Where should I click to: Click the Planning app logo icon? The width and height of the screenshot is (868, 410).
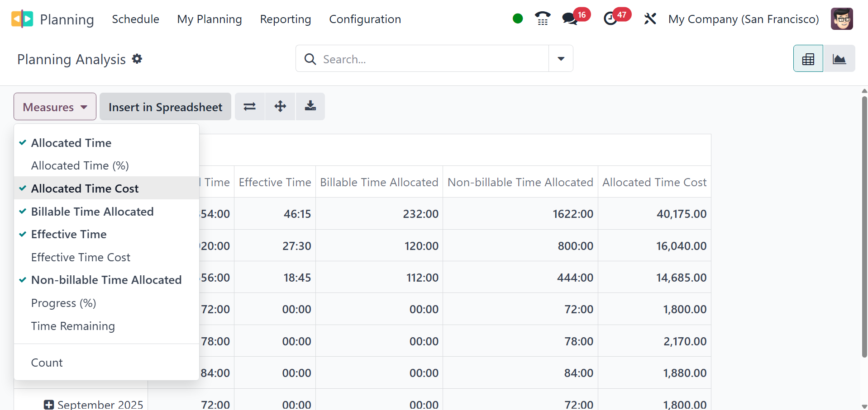(x=22, y=19)
